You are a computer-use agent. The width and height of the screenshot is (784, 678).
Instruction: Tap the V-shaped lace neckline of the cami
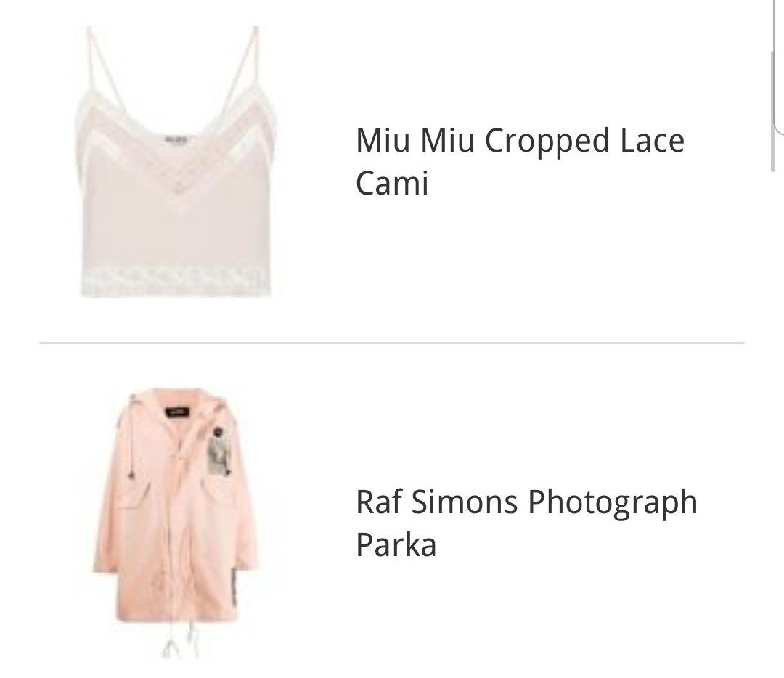coord(176,165)
